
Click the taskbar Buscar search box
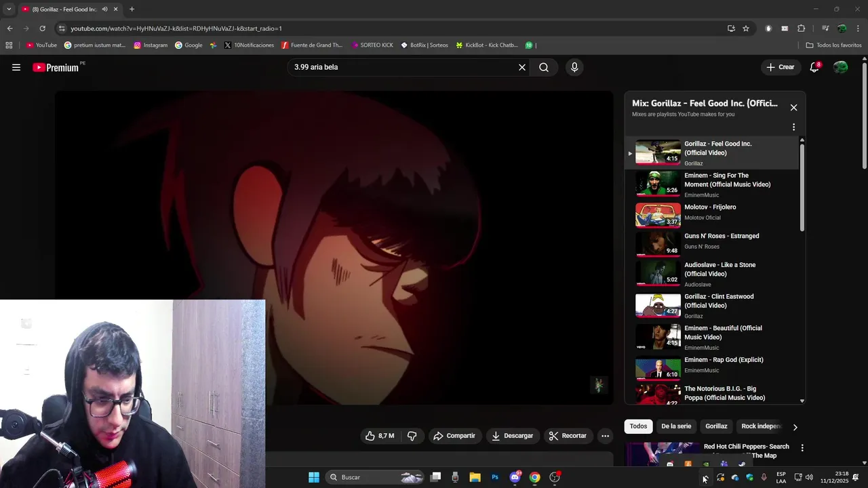coord(376,477)
